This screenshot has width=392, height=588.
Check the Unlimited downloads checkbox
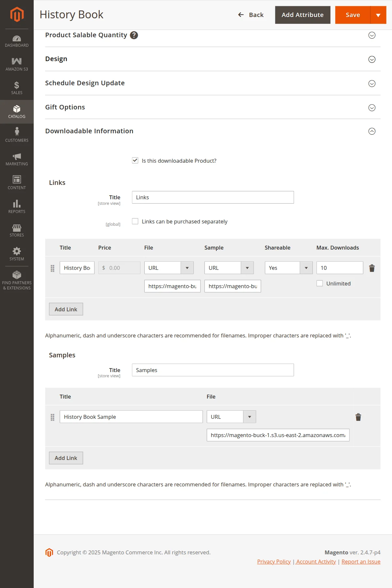click(319, 284)
